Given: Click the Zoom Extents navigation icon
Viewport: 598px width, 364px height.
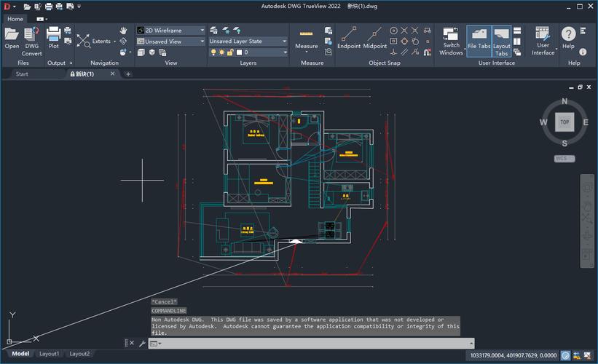Looking at the screenshot, I should click(x=83, y=41).
